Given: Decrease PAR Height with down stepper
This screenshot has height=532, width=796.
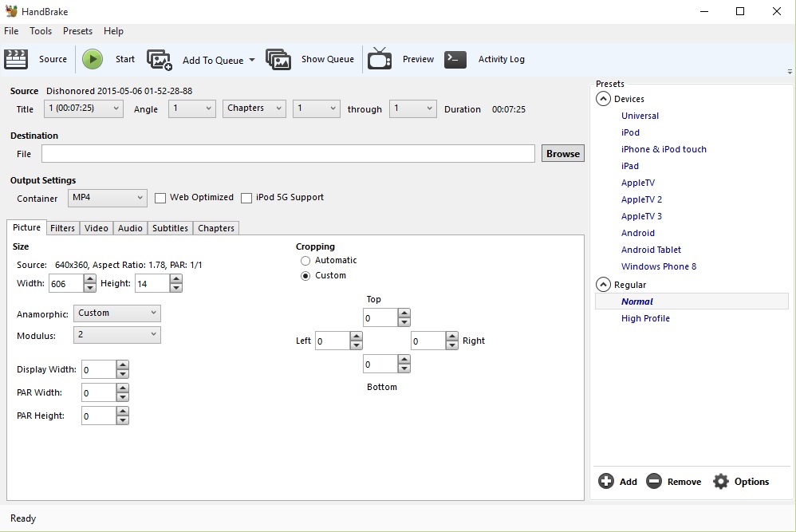Looking at the screenshot, I should pos(122,420).
